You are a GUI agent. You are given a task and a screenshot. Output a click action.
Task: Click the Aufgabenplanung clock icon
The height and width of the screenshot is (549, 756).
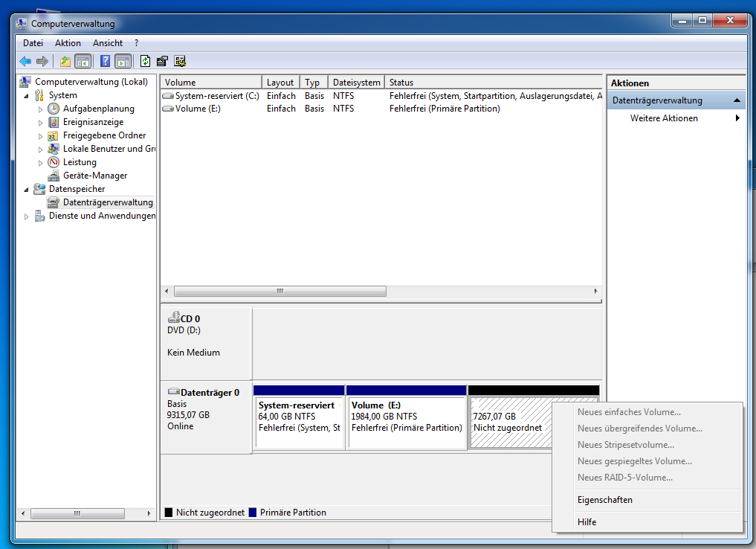point(54,109)
